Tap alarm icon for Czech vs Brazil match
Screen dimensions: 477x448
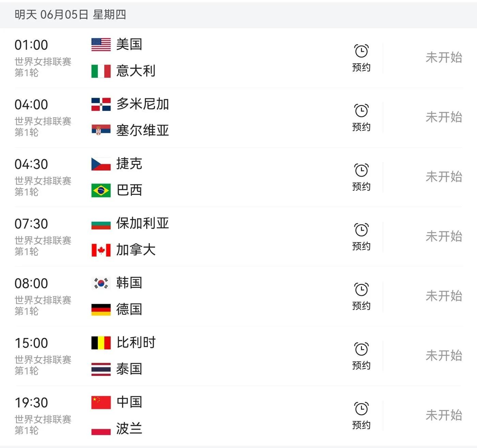point(361,171)
